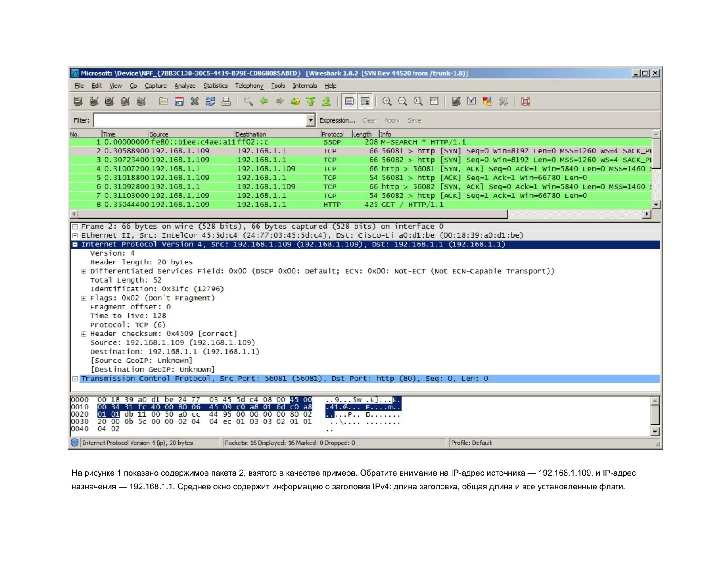Click hex pane scroll down arrow
The width and height of the screenshot is (728, 562).
pos(656,432)
